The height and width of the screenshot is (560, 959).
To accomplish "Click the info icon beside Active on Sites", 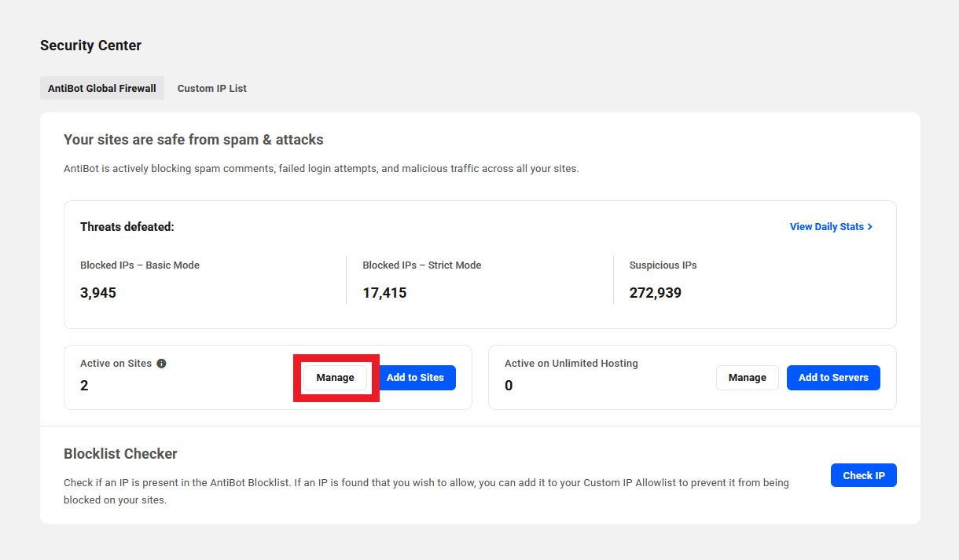I will (x=161, y=364).
